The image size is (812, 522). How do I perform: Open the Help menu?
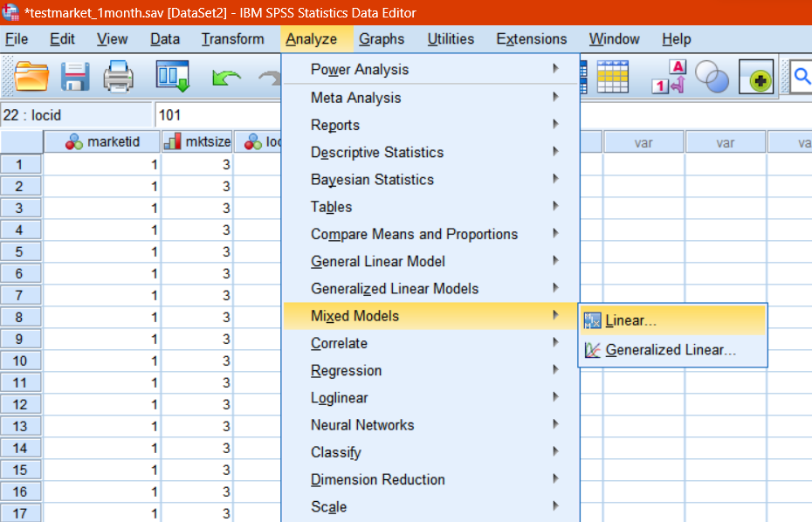(x=677, y=38)
